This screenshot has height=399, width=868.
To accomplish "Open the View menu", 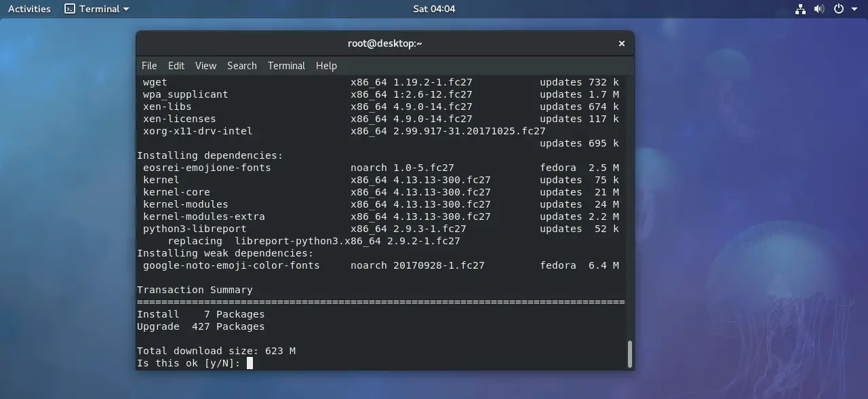I will 205,65.
